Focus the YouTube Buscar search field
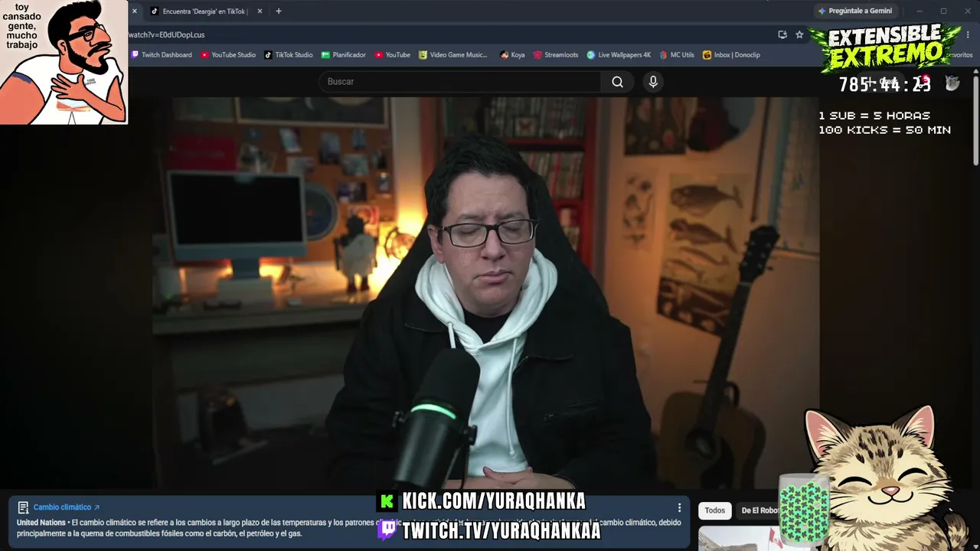Screen dimensions: 980x551 [459, 82]
